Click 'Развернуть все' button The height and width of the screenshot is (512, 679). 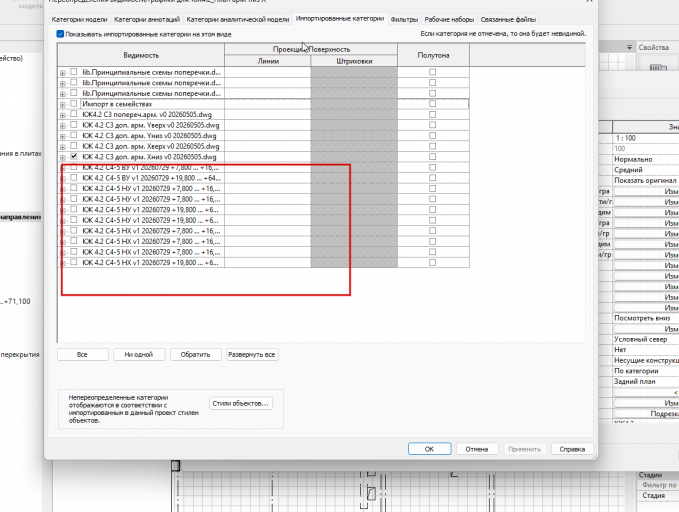[x=252, y=354]
